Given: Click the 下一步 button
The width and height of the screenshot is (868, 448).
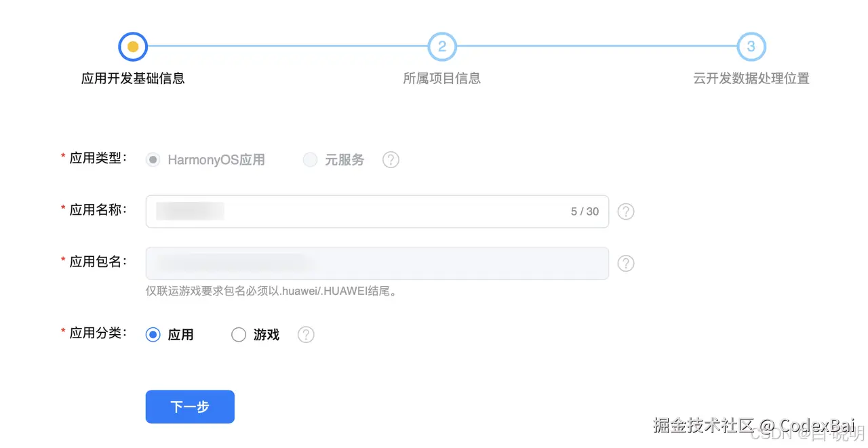Looking at the screenshot, I should 190,407.
